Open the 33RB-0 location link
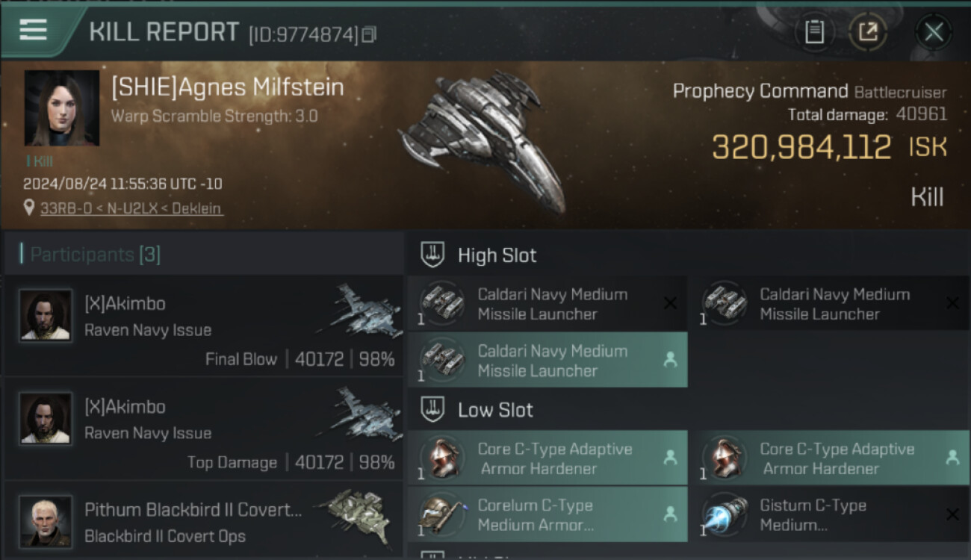The width and height of the screenshot is (971, 560). point(131,208)
